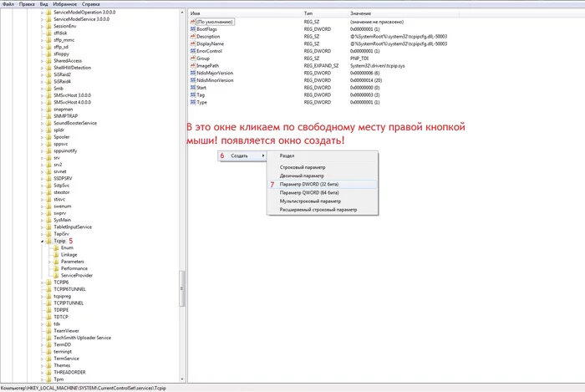Click the Themes folder icon
Viewport: 585px width, 392px height.
[x=48, y=365]
